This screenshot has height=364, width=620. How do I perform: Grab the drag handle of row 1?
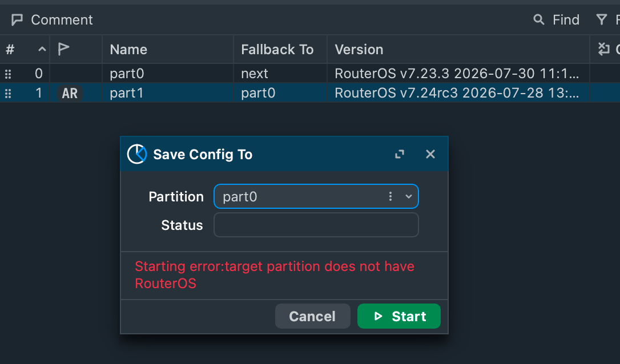tap(8, 93)
